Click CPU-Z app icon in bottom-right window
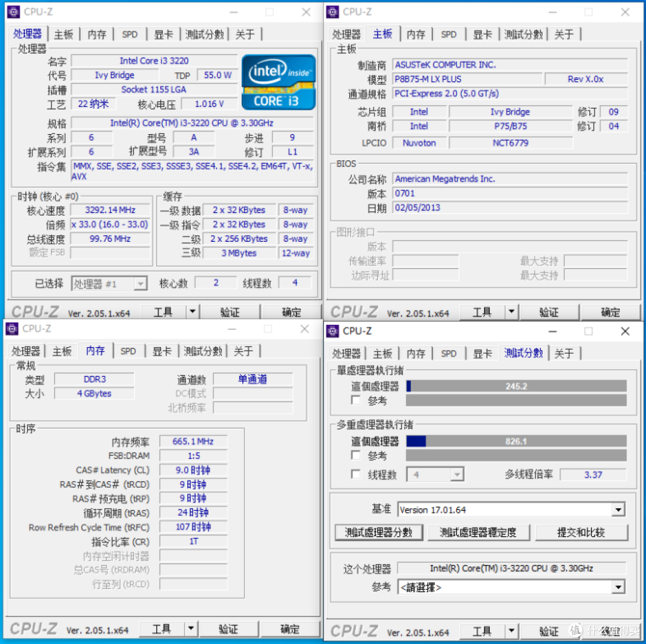This screenshot has width=646, height=644. coord(332,331)
